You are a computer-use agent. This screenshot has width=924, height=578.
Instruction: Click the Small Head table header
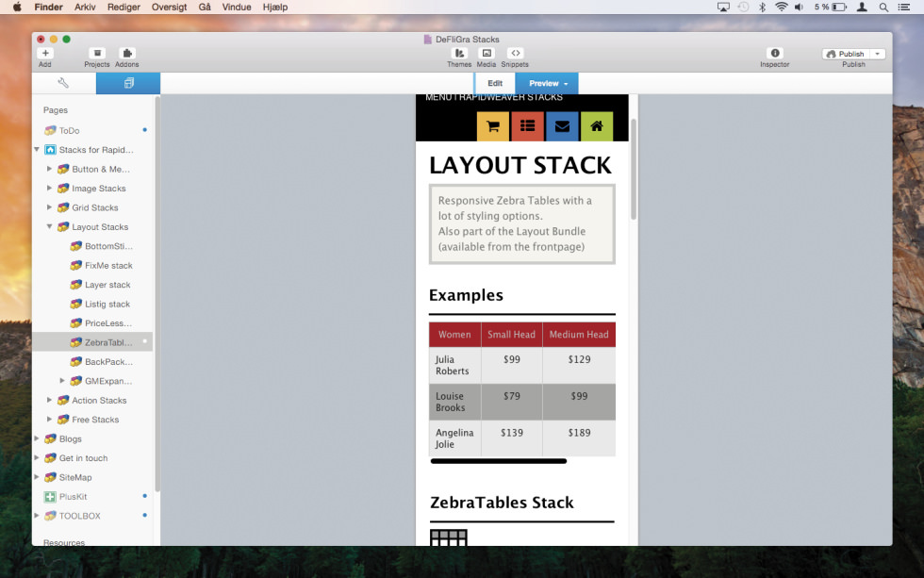[511, 335]
